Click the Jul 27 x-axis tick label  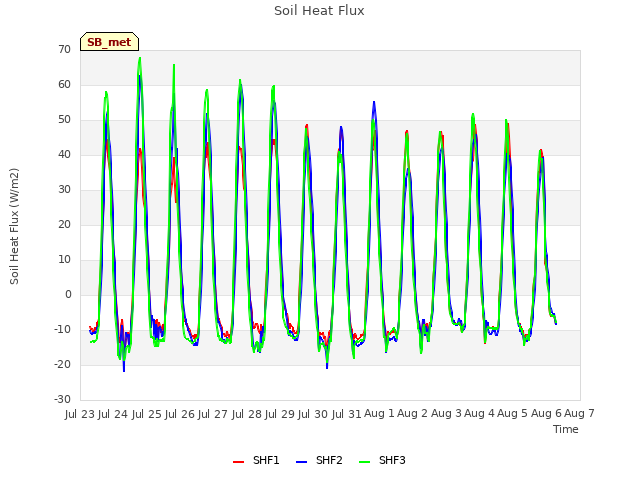point(213,414)
